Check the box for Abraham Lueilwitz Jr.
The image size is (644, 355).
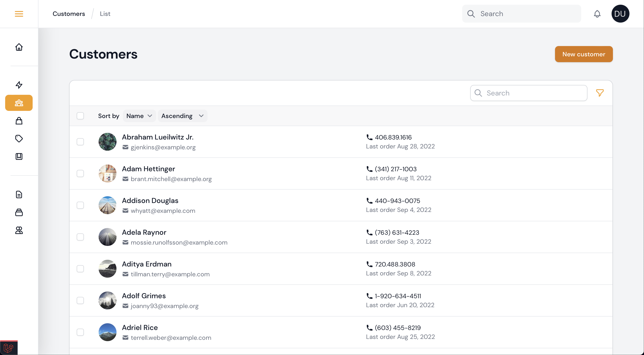pyautogui.click(x=80, y=142)
